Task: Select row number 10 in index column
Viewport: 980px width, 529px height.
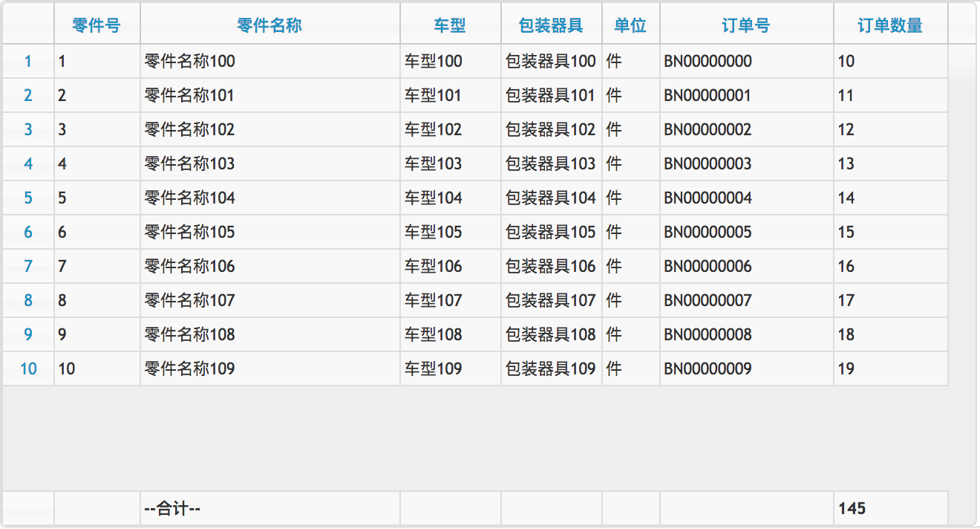Action: coord(28,369)
